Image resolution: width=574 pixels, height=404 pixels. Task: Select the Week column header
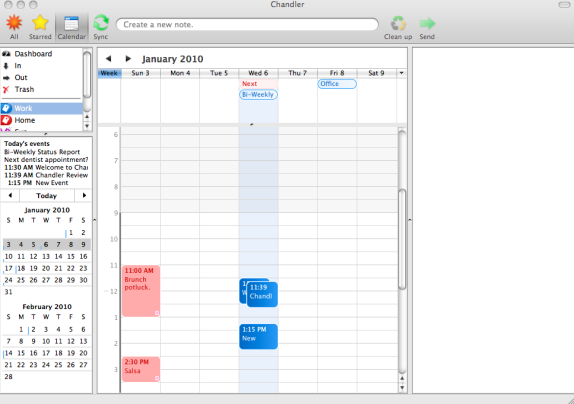click(109, 73)
